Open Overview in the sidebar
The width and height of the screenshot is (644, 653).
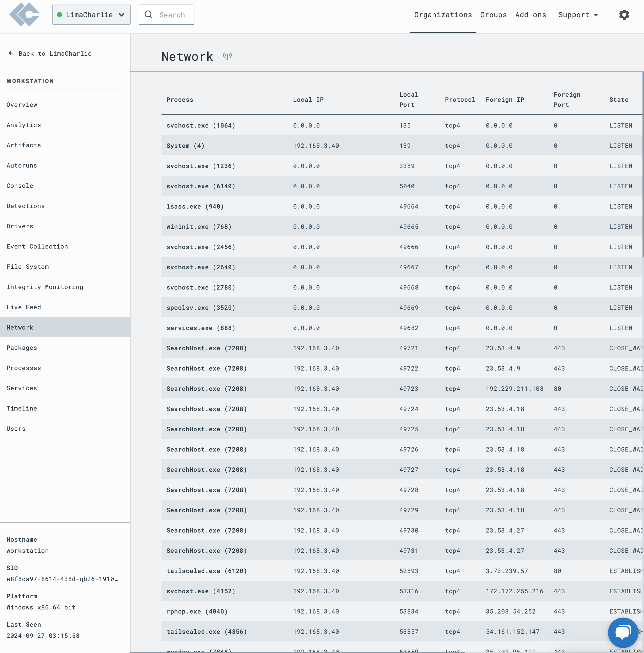tap(65, 105)
